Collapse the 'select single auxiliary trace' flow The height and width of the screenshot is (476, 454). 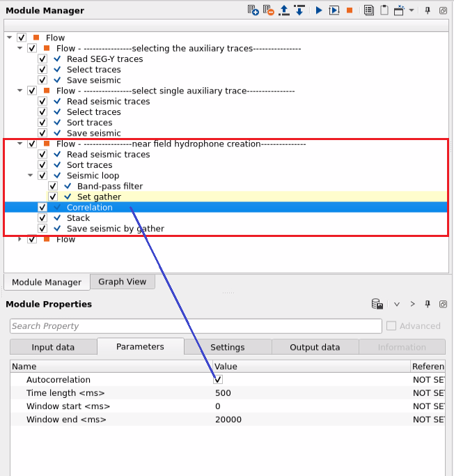pyautogui.click(x=19, y=91)
